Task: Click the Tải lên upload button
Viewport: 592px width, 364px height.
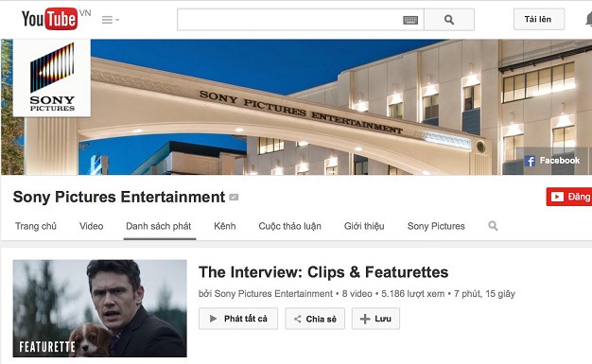Action: 539,19
